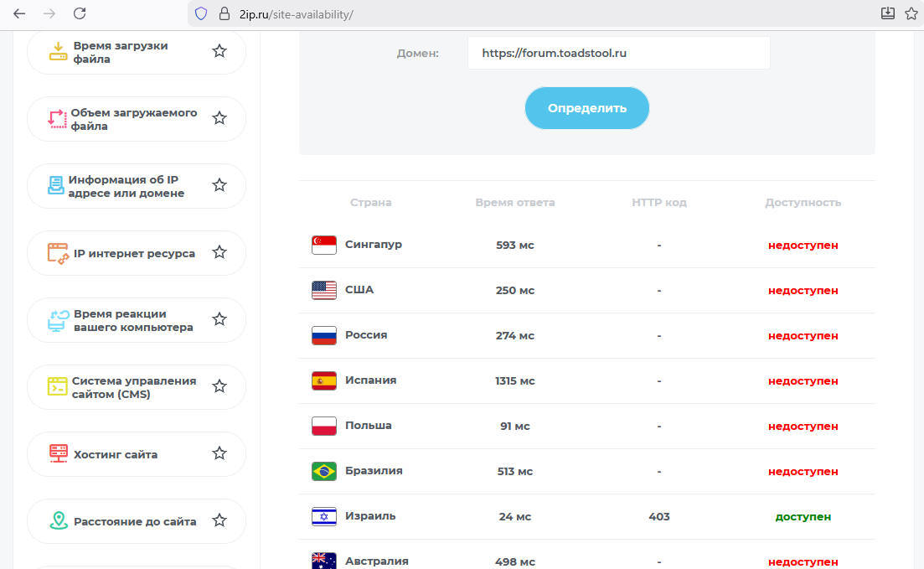Select the Сингапур result row
924x569 pixels.
(586, 245)
